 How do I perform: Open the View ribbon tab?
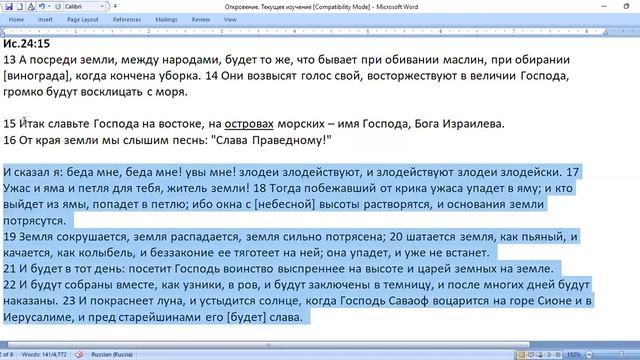pos(230,20)
